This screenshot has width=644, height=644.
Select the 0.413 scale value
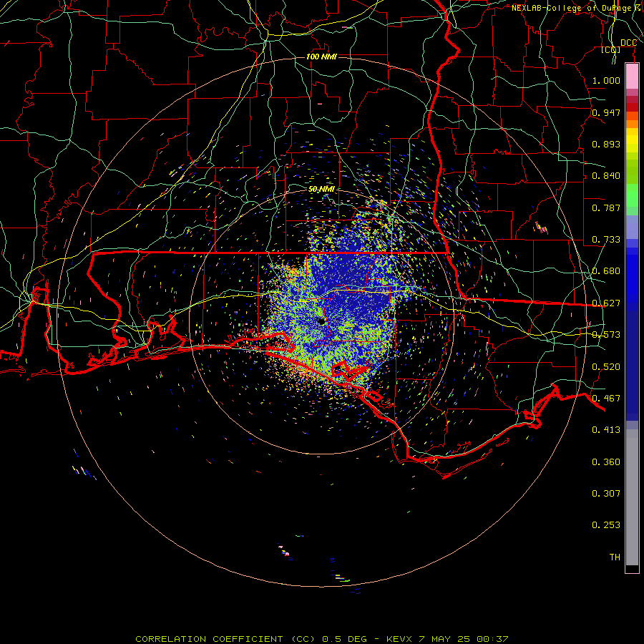point(606,430)
